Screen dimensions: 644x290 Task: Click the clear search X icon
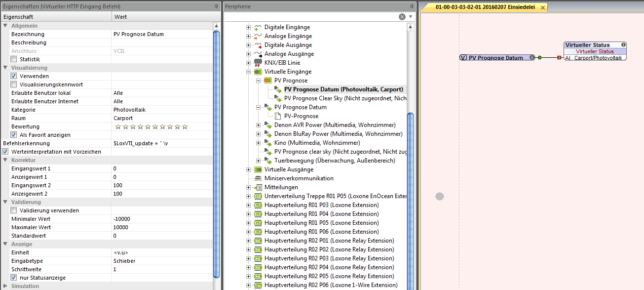click(402, 17)
